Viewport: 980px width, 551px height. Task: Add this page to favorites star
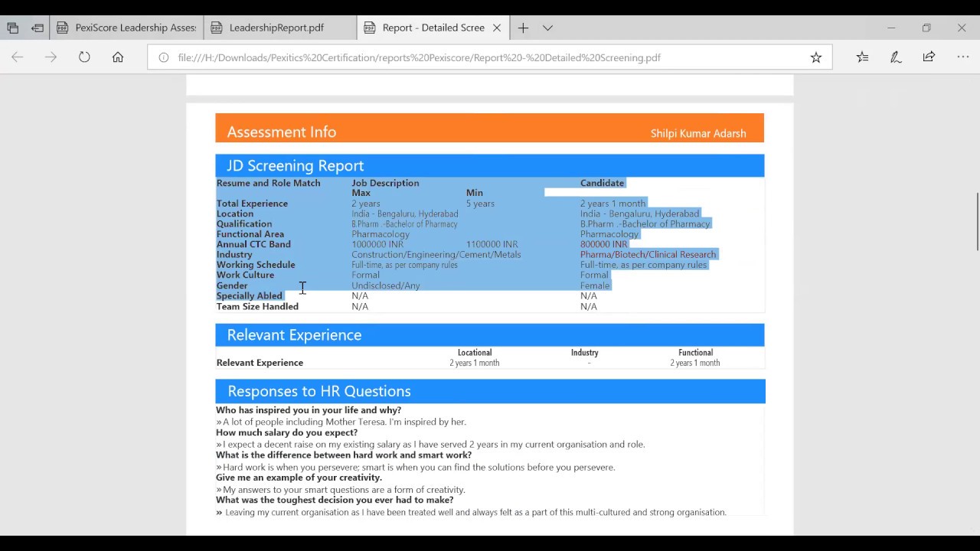point(816,57)
